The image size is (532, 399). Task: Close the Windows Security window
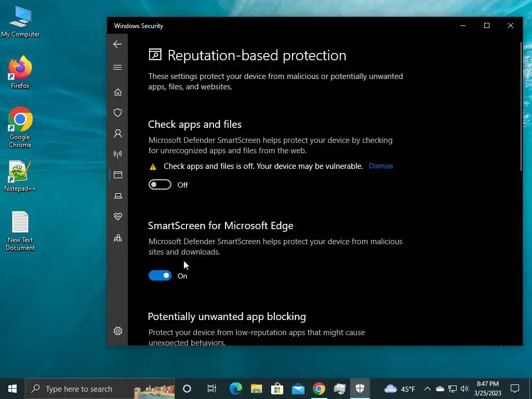click(510, 26)
